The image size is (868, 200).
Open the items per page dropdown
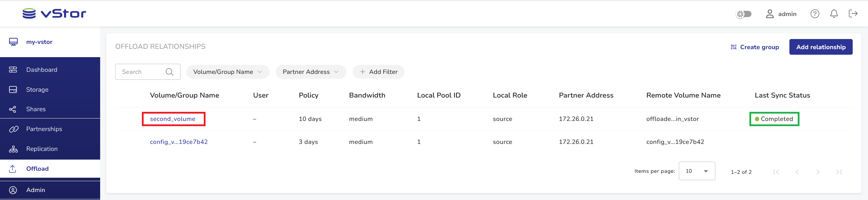click(697, 171)
